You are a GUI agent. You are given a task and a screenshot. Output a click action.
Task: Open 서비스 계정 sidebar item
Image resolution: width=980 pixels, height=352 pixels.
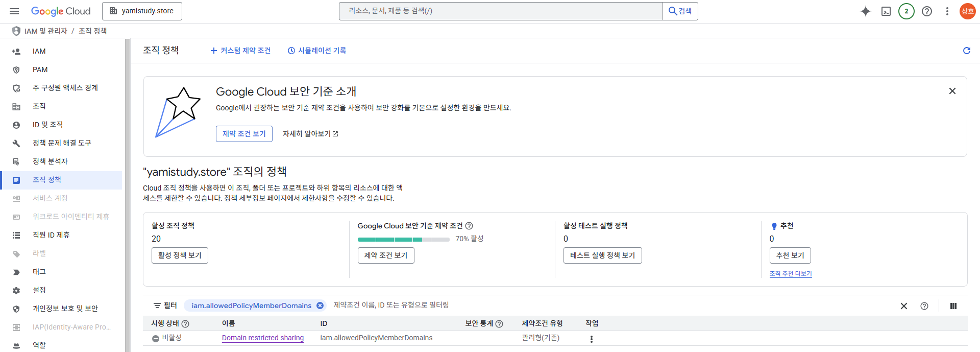pos(61,198)
